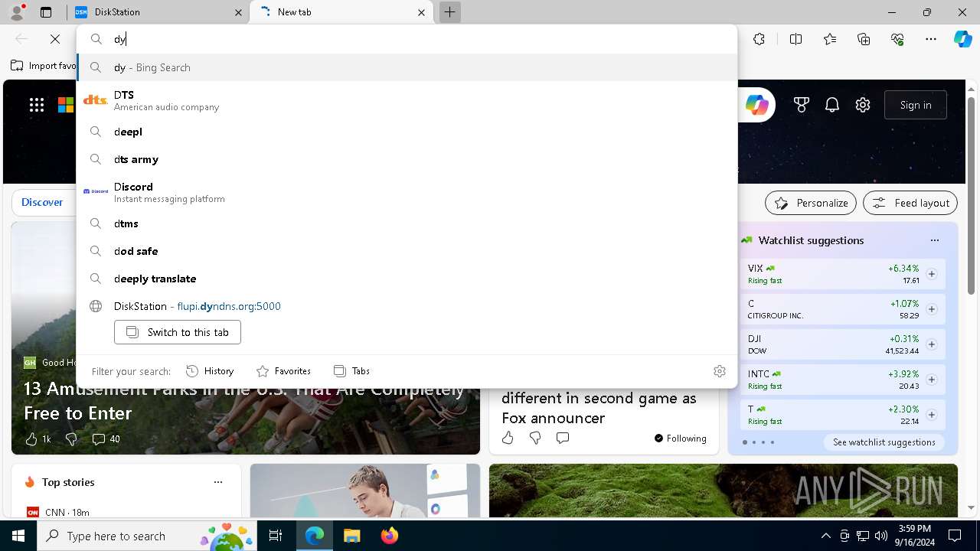Filter suggestions by Favorites
Screen dimensions: 980x551
283,371
